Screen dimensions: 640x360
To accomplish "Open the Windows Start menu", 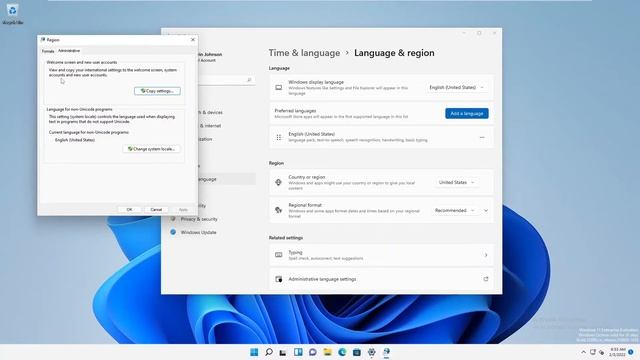I will pyautogui.click(x=254, y=352).
